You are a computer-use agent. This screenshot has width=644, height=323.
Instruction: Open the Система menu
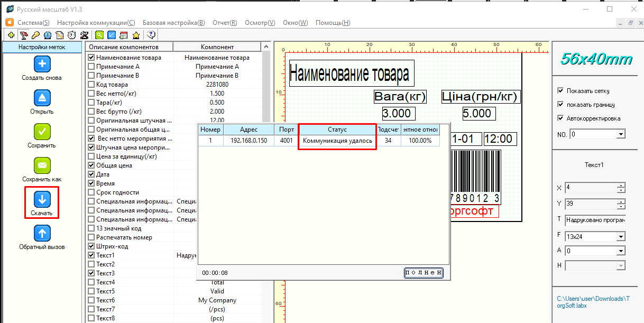(x=33, y=23)
